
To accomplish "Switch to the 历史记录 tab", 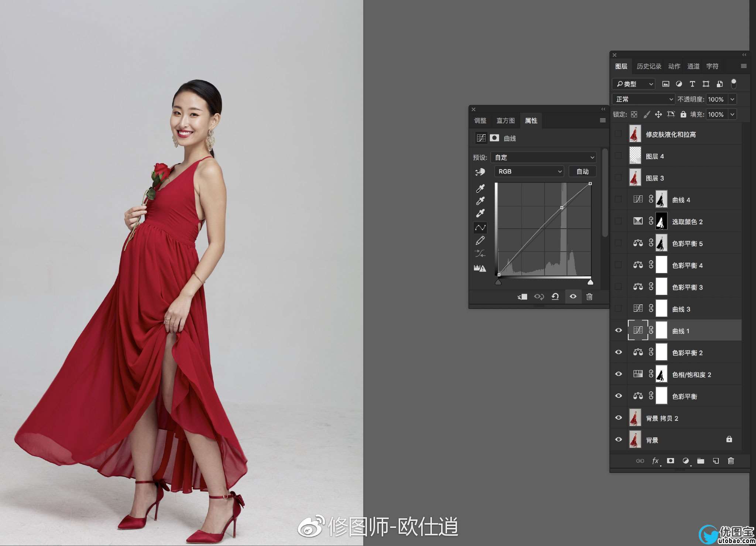I will tap(649, 66).
